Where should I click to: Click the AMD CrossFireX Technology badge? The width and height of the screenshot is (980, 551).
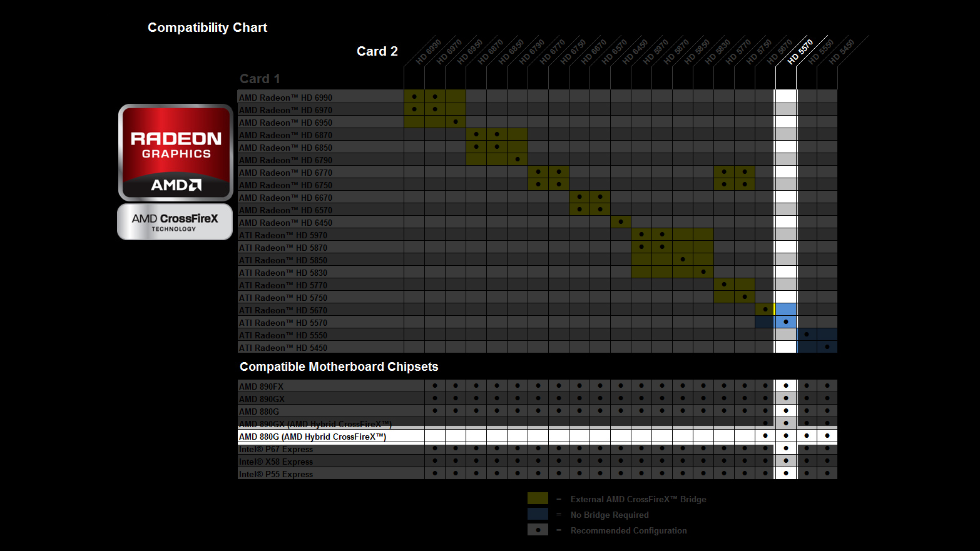(x=175, y=221)
